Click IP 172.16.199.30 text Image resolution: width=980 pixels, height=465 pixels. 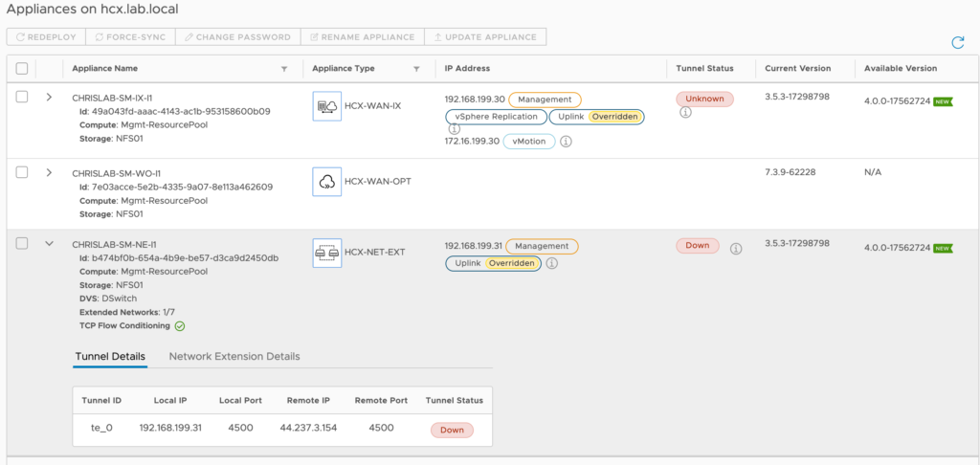472,142
